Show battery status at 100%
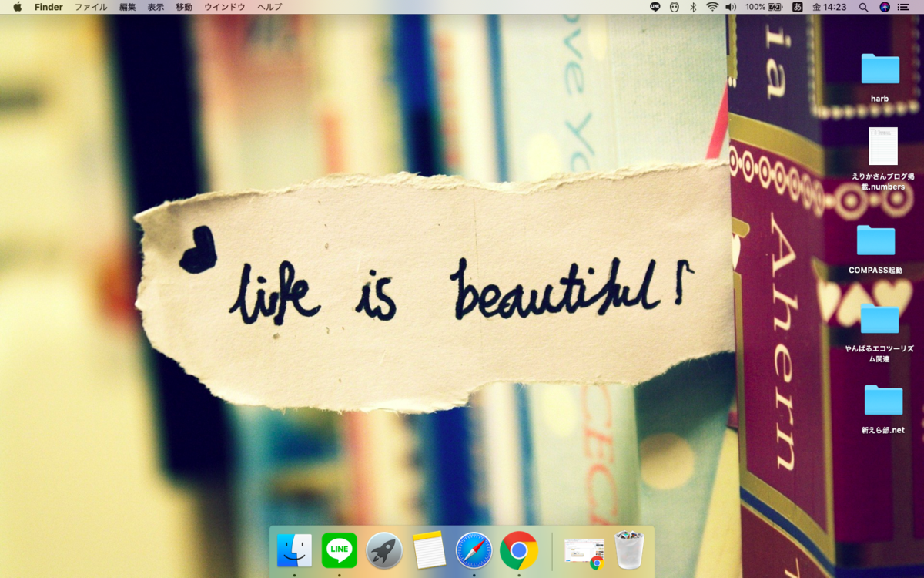This screenshot has height=578, width=924. pyautogui.click(x=764, y=7)
